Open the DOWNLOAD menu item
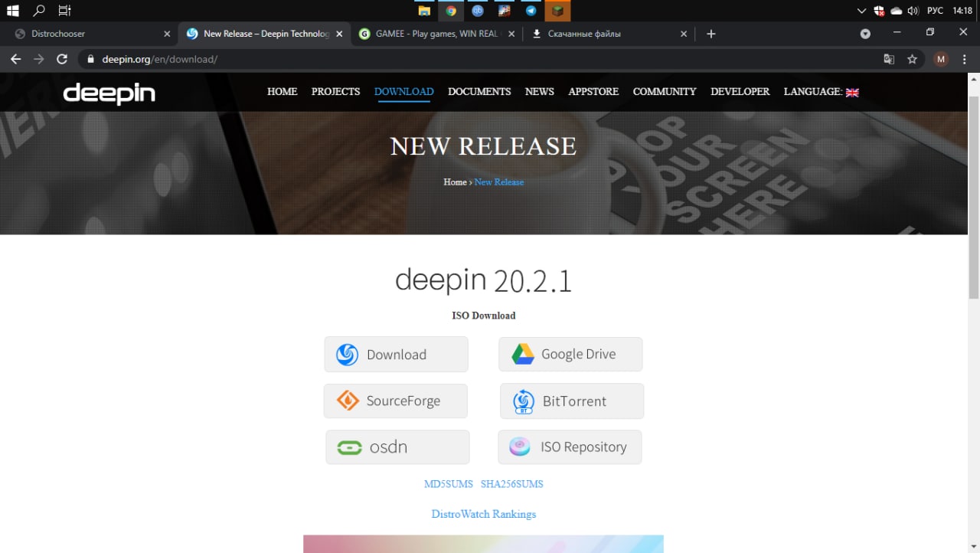This screenshot has width=980, height=553. click(x=403, y=91)
